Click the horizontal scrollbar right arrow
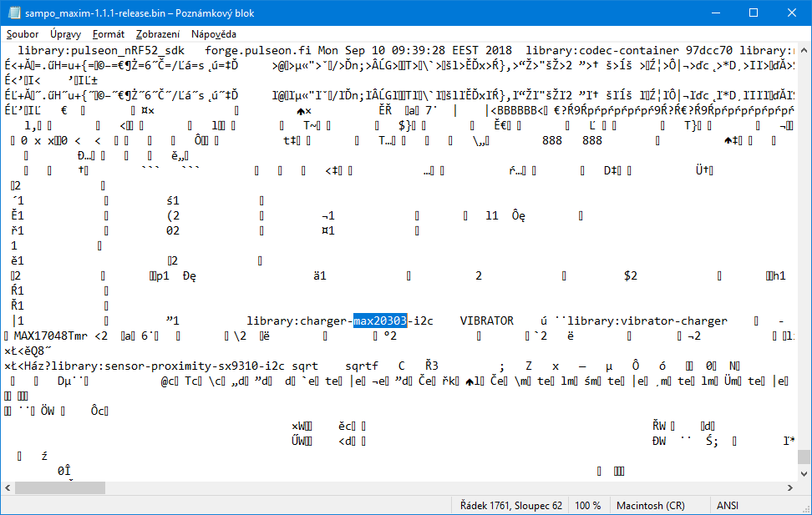This screenshot has height=515, width=812. pos(789,487)
